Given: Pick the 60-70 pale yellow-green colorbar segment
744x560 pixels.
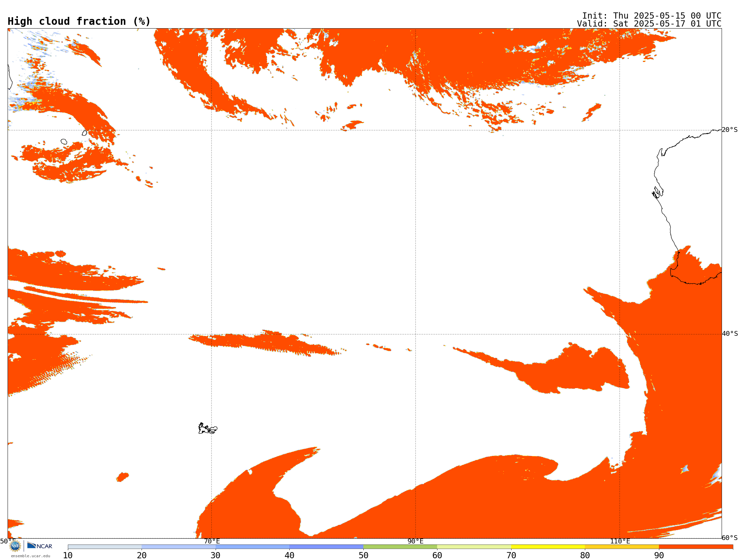Looking at the screenshot, I should pos(474,547).
